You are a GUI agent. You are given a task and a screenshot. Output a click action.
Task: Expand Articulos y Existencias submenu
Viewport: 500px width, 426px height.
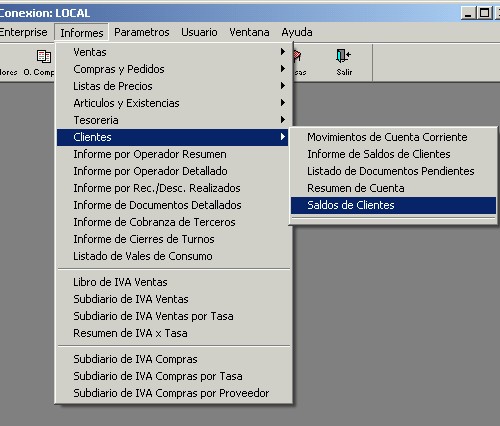click(x=173, y=103)
